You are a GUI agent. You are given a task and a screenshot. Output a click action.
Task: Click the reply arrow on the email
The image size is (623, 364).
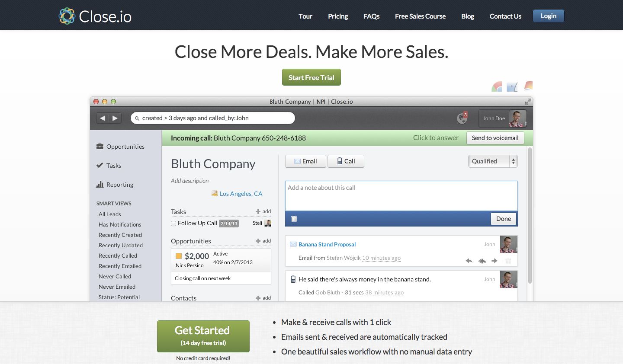click(469, 261)
